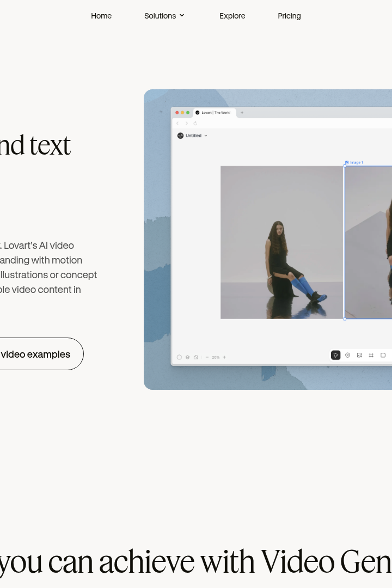Open the Pricing page
Viewport: 392px width, 588px height.
coord(289,16)
